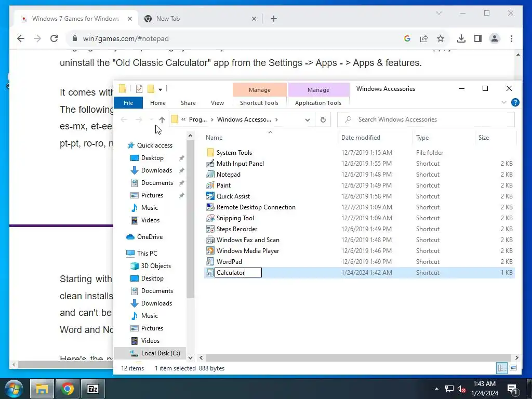Click the muted volume tray icon
The width and height of the screenshot is (532, 399).
pyautogui.click(x=461, y=389)
